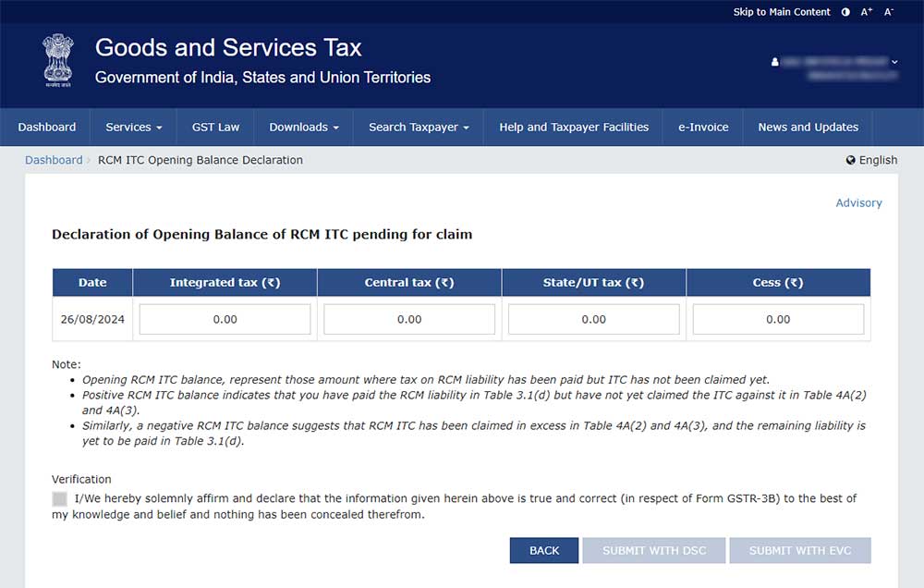Viewport: 924px width, 588px height.
Task: Click the Cess amount input field
Action: point(778,319)
